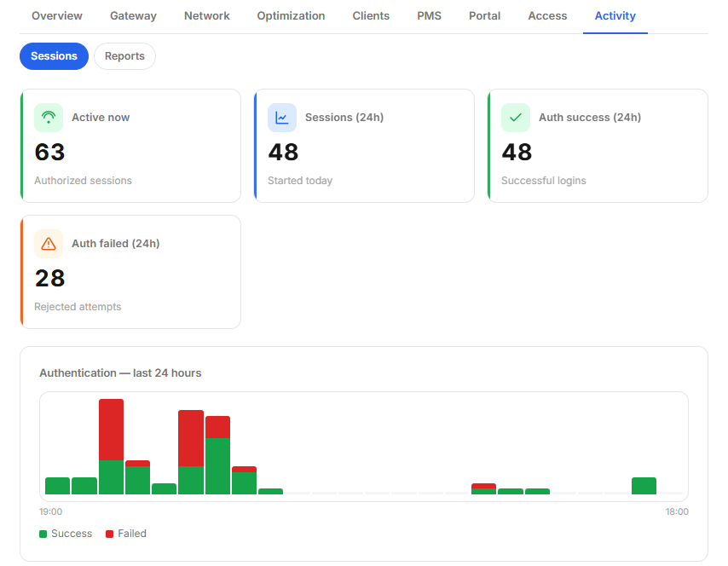Screen dimensions: 728x566
Task: Switch to the PMS tab
Action: [429, 16]
